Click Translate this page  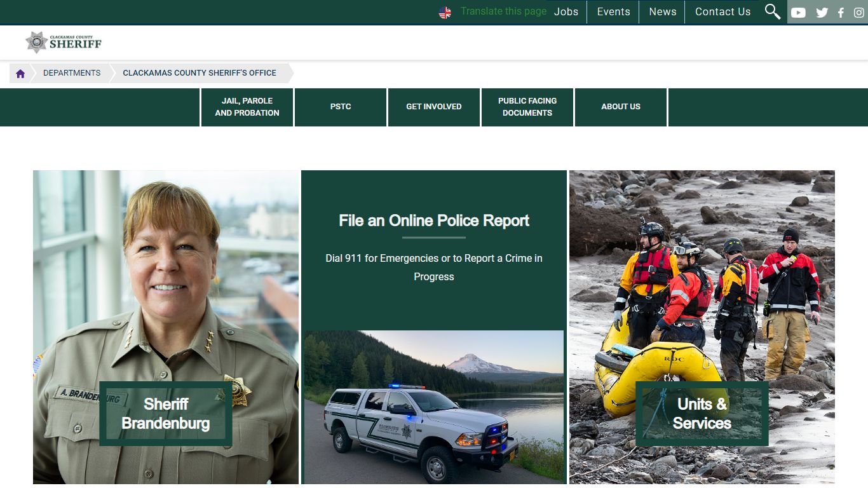(503, 11)
